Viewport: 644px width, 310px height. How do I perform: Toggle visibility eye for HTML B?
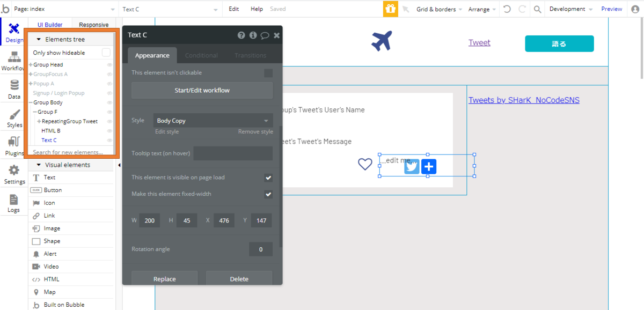[109, 131]
